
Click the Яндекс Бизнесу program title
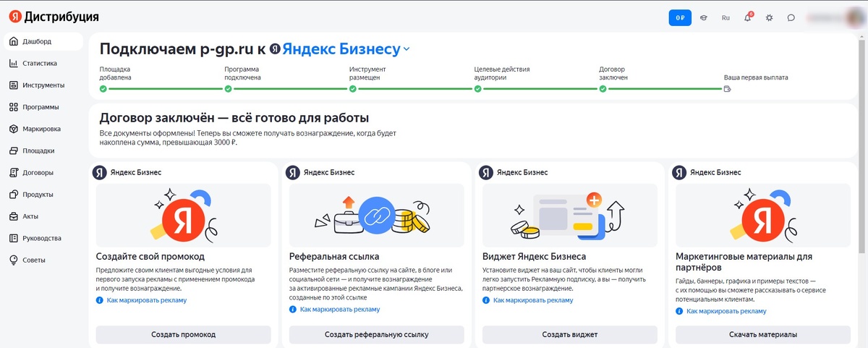(341, 49)
